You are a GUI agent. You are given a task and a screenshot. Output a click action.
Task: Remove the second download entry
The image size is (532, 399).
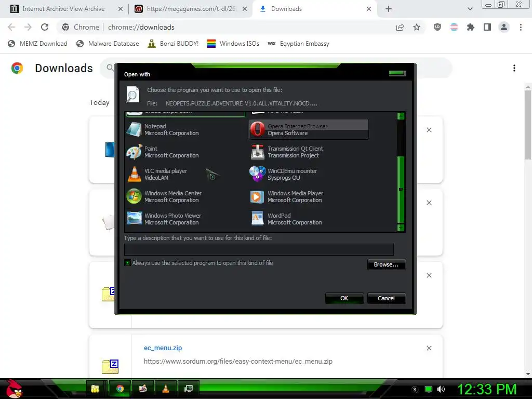pos(429,203)
